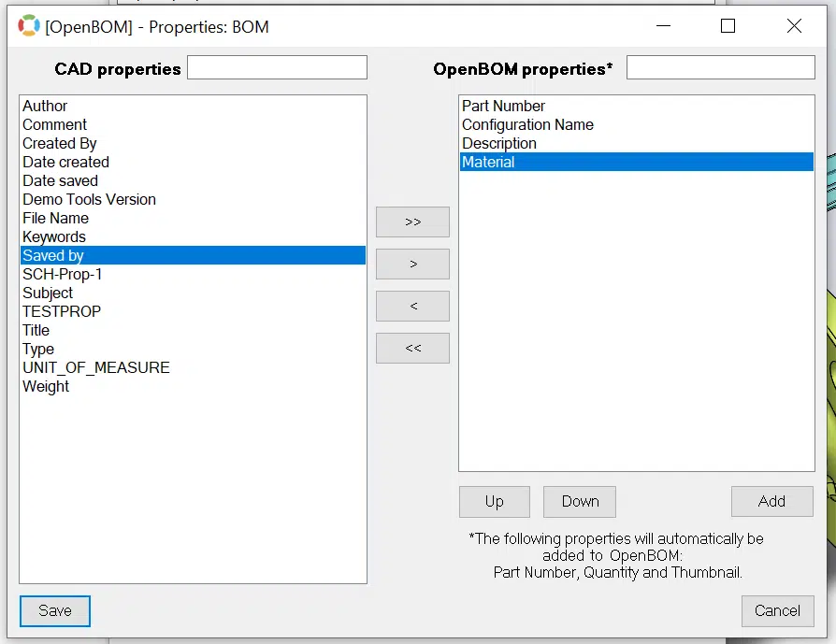Select Title property
Image resolution: width=836 pixels, height=644 pixels.
click(193, 330)
